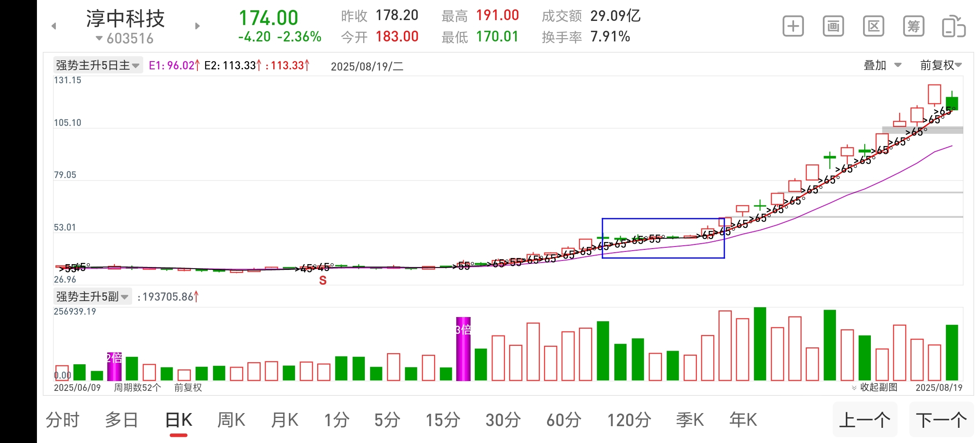Click the add-to-watchlist plus icon
980x443 pixels.
point(793,27)
